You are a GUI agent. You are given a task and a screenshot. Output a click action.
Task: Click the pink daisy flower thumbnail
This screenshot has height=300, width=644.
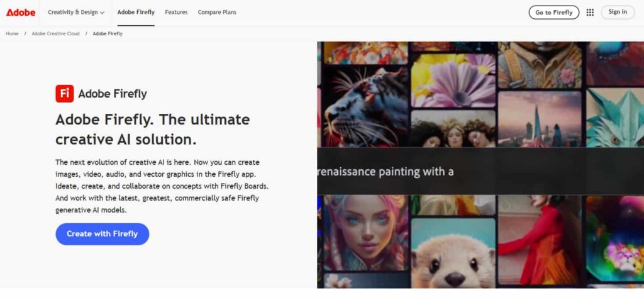point(453,81)
